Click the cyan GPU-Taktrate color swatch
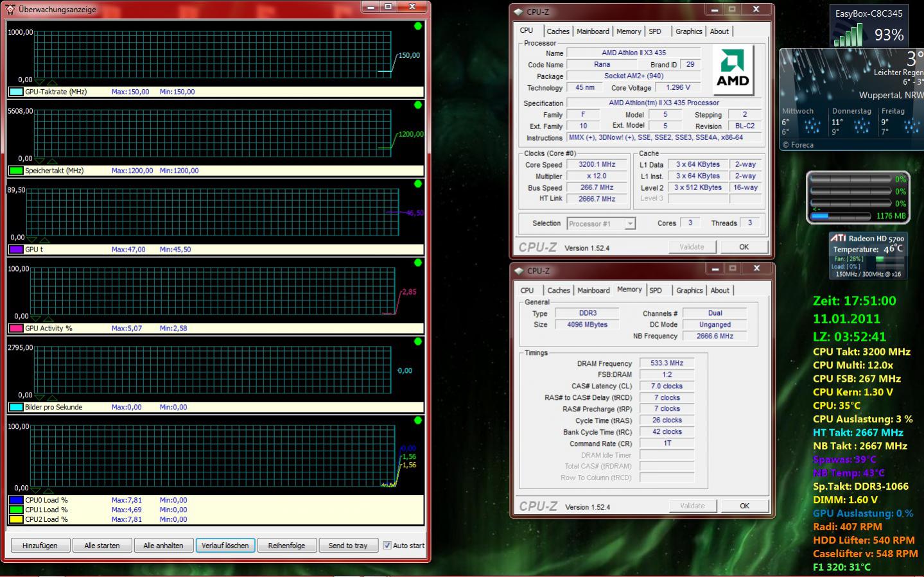This screenshot has height=577, width=924. coord(16,92)
